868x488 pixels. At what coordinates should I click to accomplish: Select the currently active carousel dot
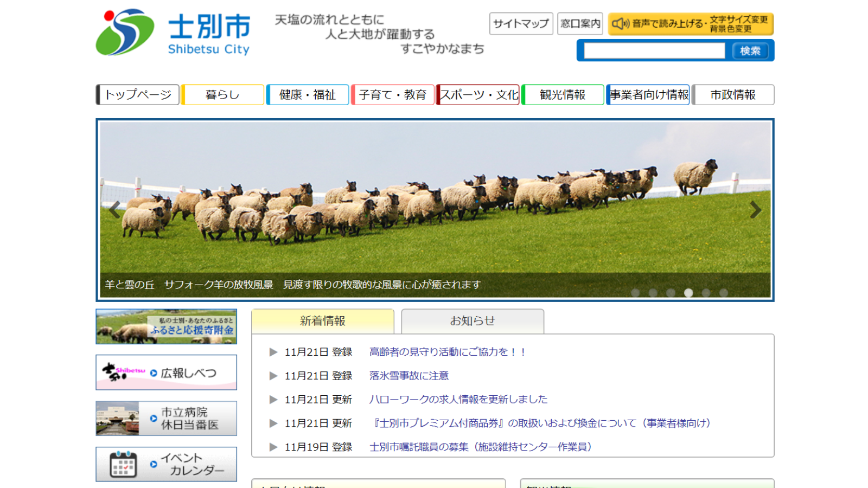pyautogui.click(x=688, y=293)
